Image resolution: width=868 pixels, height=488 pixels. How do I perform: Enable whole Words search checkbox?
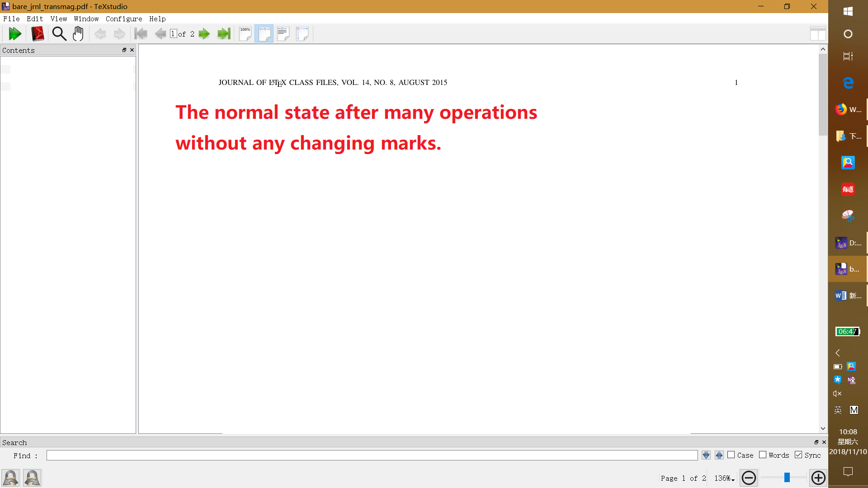click(763, 455)
